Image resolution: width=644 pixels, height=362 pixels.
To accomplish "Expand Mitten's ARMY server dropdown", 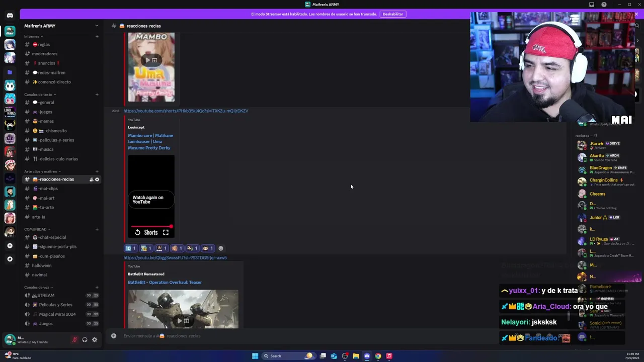I will coord(97,26).
